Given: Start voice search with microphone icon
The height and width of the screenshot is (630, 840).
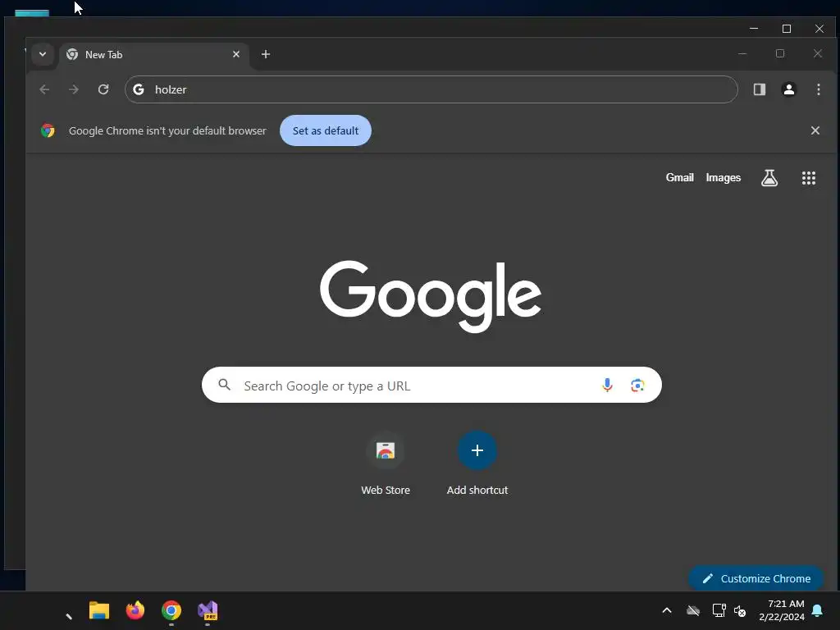Looking at the screenshot, I should (607, 386).
